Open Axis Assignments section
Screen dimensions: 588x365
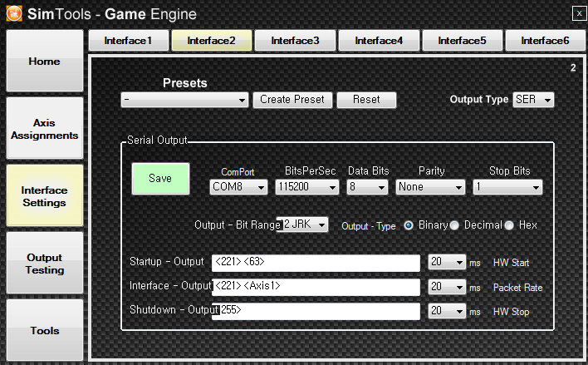point(45,128)
